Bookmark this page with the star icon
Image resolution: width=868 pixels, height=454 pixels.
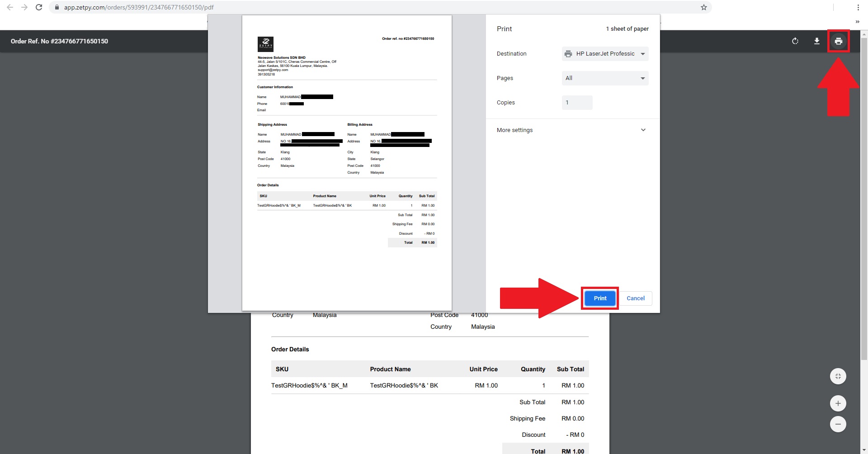pyautogui.click(x=703, y=7)
